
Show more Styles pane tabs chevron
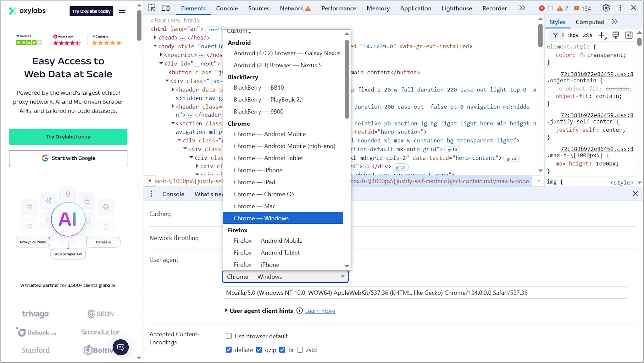coord(615,22)
